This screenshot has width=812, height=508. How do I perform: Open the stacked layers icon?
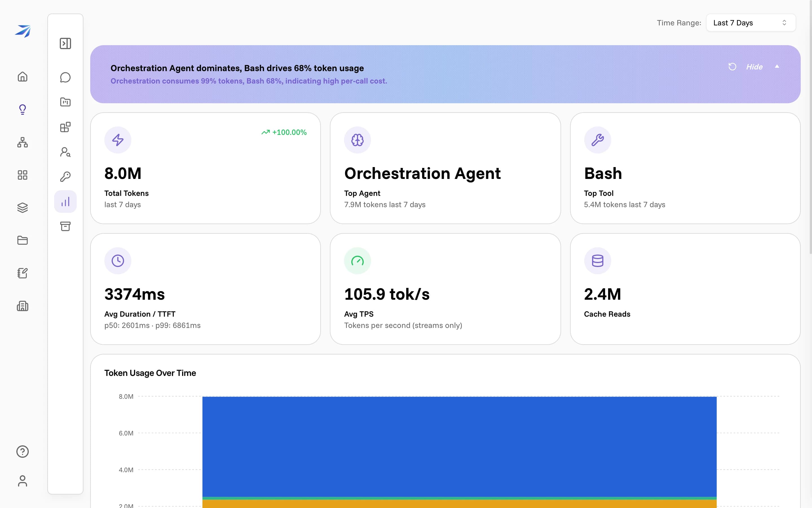coord(23,208)
